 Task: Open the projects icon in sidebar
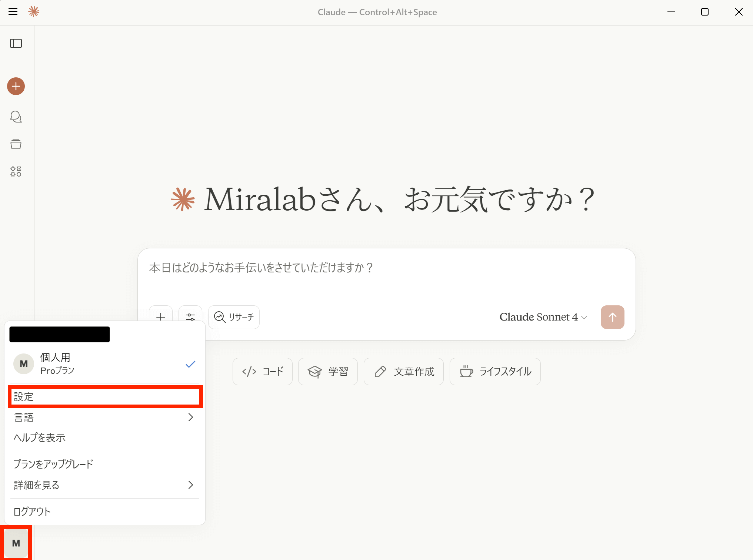pos(16,144)
